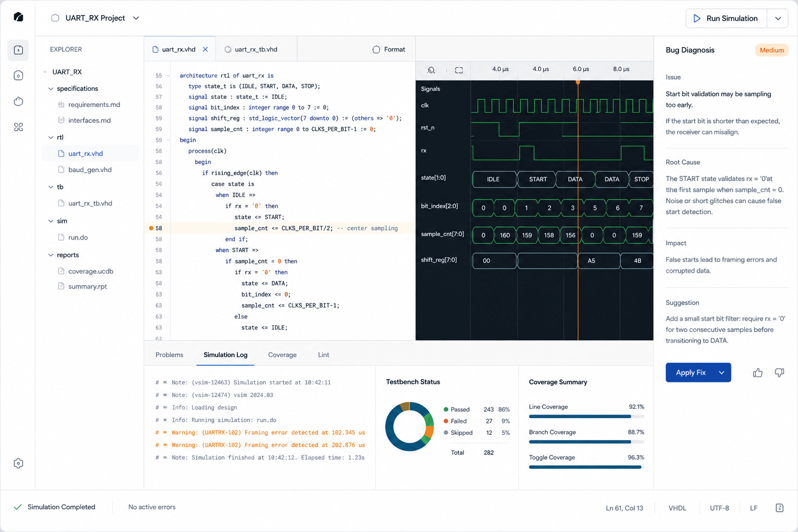Click the app logo icon
Viewport: 798px width, 532px height.
click(18, 17)
